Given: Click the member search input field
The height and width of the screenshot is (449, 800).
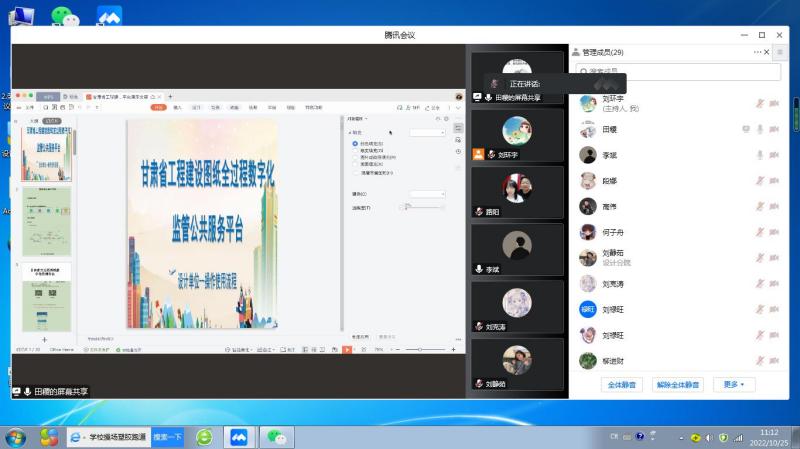Looking at the screenshot, I should pyautogui.click(x=678, y=72).
